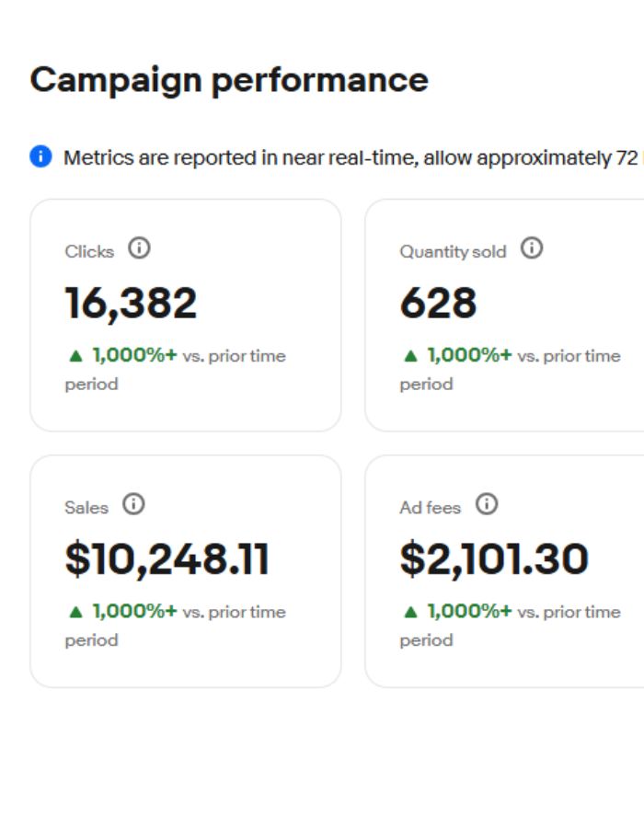Select the Clicks metric label
The width and height of the screenshot is (644, 828).
coord(89,251)
